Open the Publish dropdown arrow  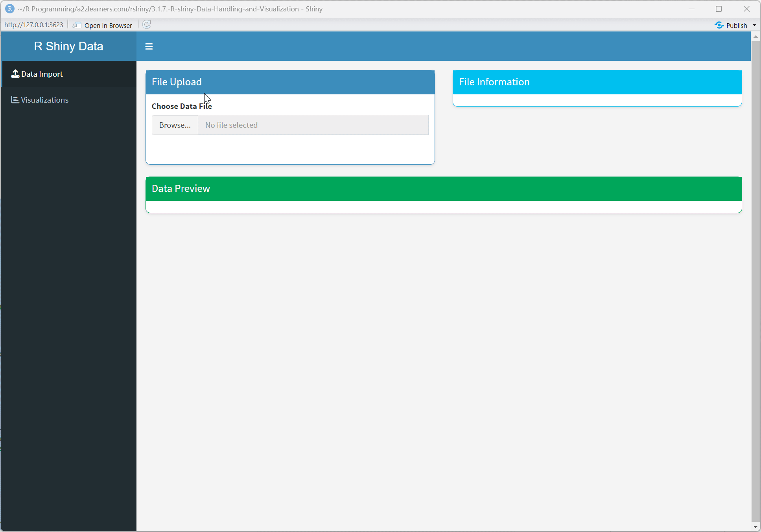(754, 25)
